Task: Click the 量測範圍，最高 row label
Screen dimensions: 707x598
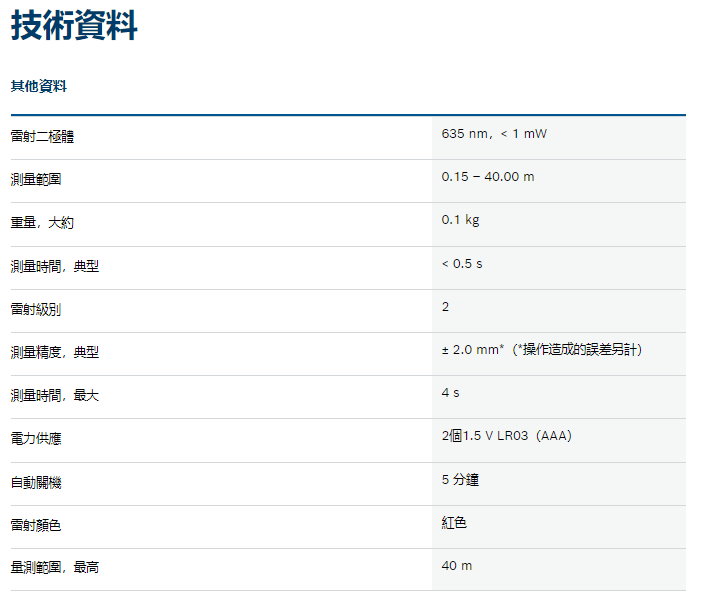Action: pyautogui.click(x=55, y=568)
